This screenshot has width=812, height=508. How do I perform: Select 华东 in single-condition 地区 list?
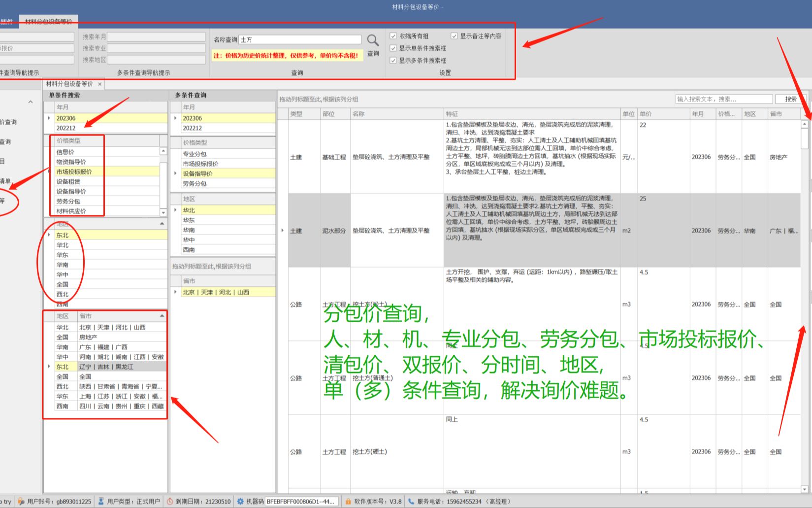tap(111, 255)
